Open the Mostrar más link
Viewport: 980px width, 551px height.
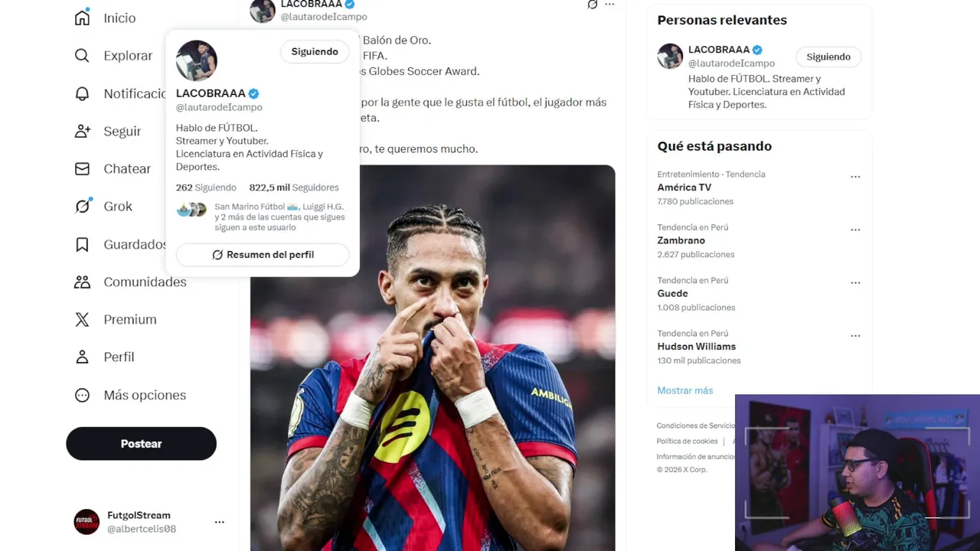[684, 390]
